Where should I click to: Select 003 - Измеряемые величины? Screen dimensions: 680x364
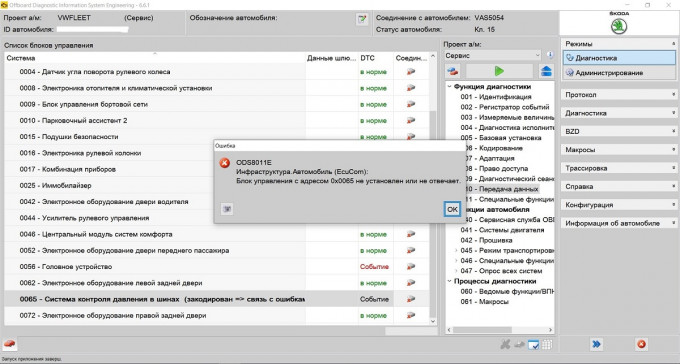click(507, 117)
